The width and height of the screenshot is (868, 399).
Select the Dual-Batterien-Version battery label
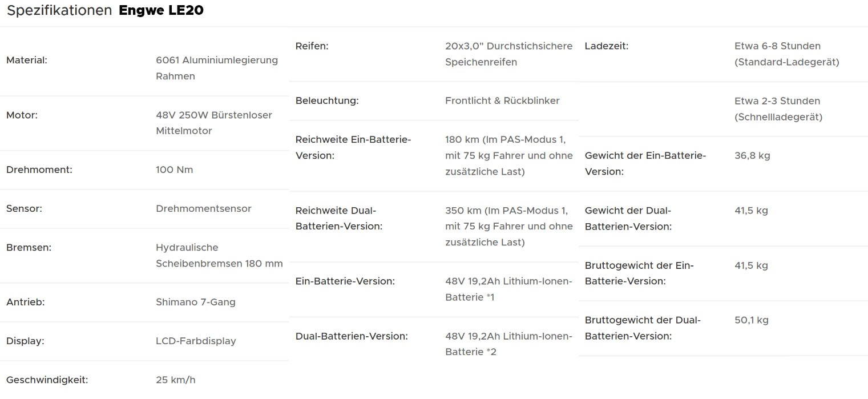click(x=352, y=336)
